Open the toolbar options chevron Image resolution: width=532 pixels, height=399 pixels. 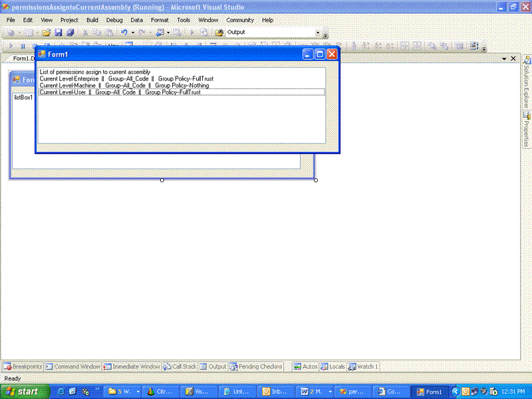[x=327, y=35]
